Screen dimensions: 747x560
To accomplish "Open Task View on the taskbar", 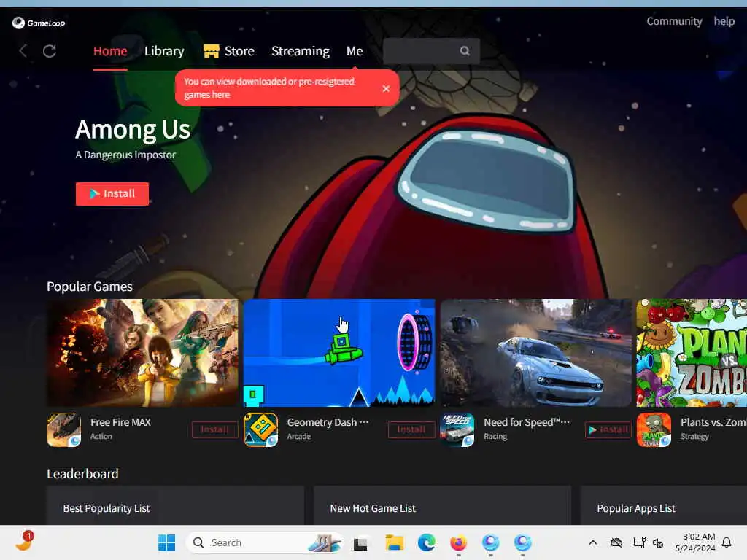I will point(360,542).
